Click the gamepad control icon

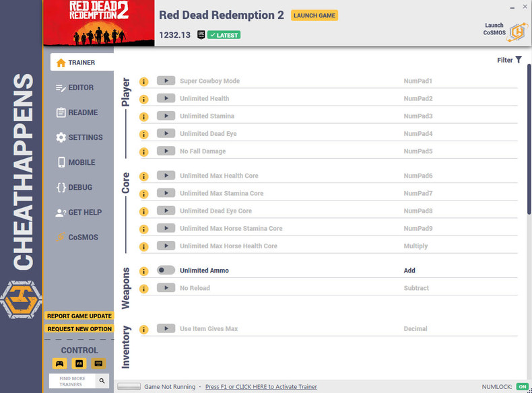click(60, 363)
